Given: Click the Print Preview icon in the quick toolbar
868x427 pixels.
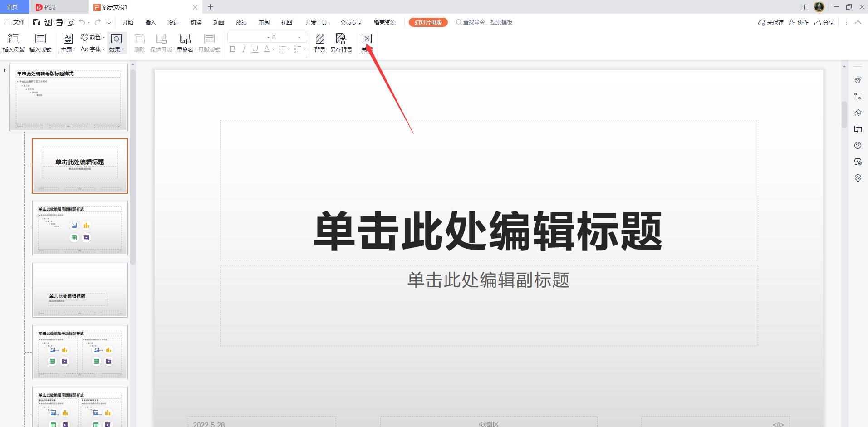Looking at the screenshot, I should coord(71,22).
